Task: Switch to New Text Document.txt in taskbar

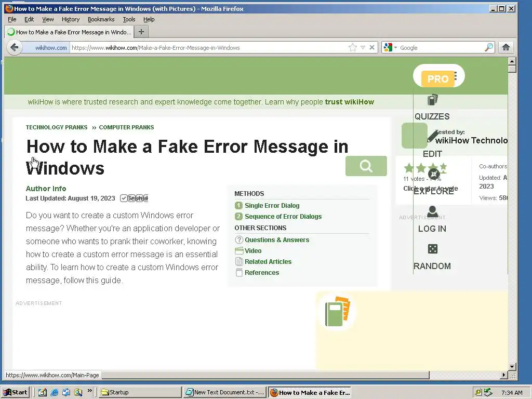Action: 224,392
